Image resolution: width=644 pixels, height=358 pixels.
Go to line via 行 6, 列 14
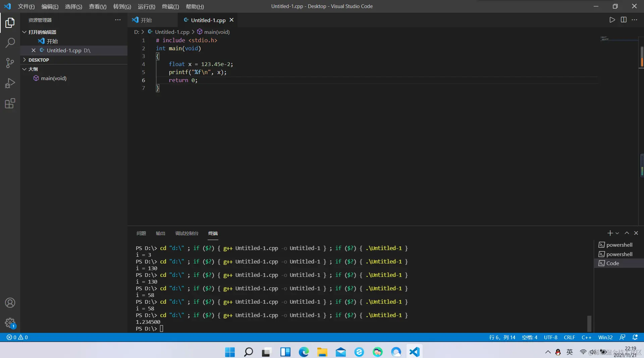[502, 337]
